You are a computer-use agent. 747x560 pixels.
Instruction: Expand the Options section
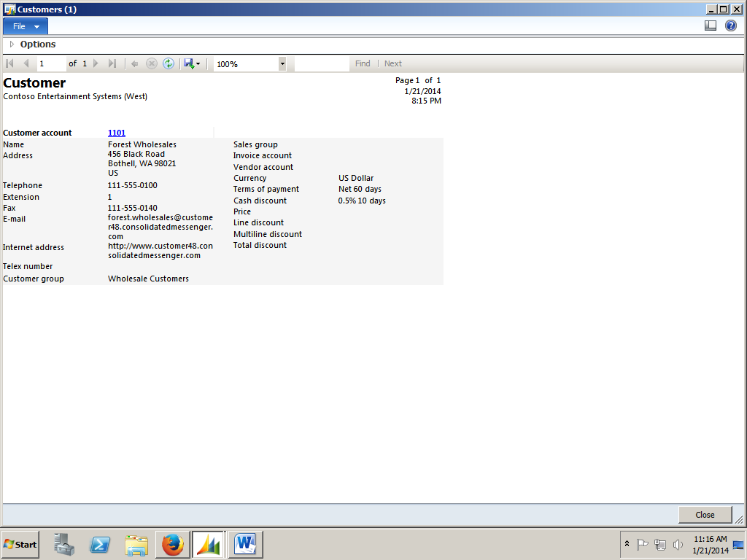pyautogui.click(x=12, y=44)
